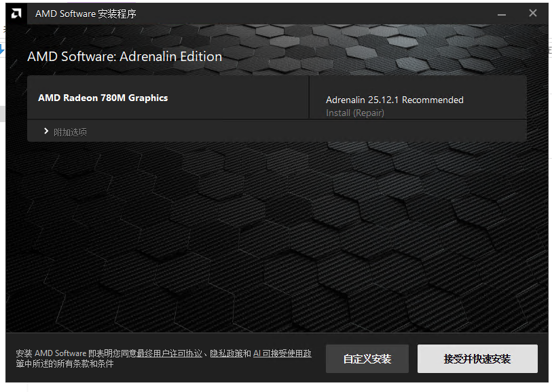The image size is (552, 392).
Task: Open the AI 可接受使用政策 link
Action: tap(282, 353)
